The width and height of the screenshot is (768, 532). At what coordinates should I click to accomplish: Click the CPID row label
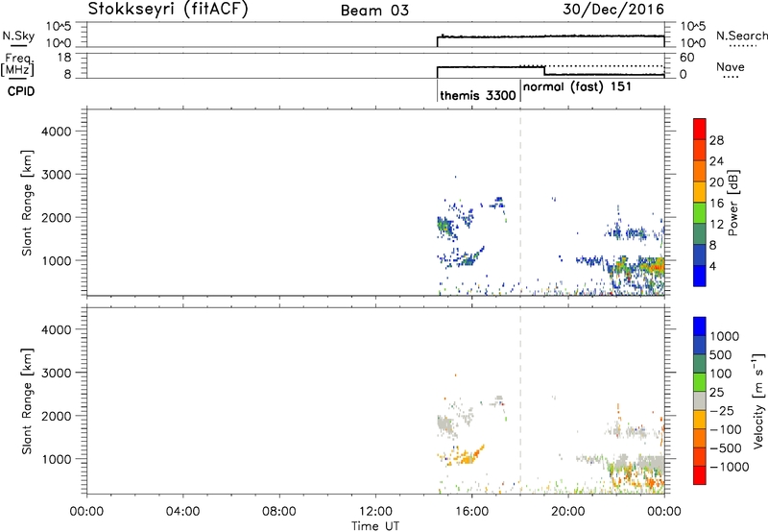21,91
